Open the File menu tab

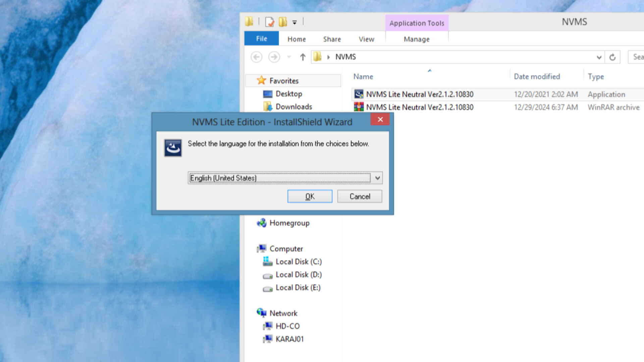[261, 39]
